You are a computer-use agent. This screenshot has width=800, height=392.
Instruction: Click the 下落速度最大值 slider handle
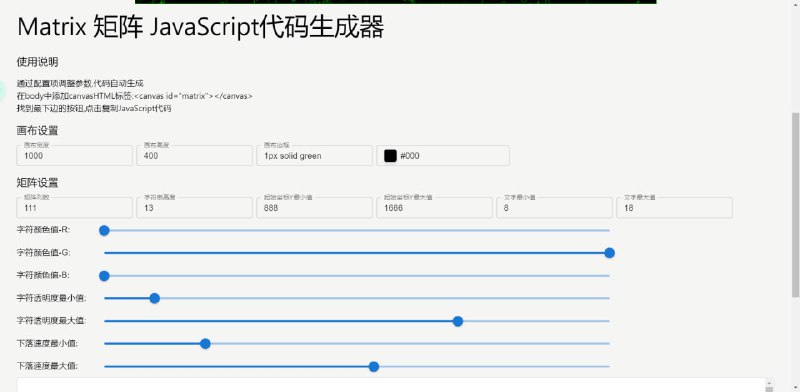[373, 366]
